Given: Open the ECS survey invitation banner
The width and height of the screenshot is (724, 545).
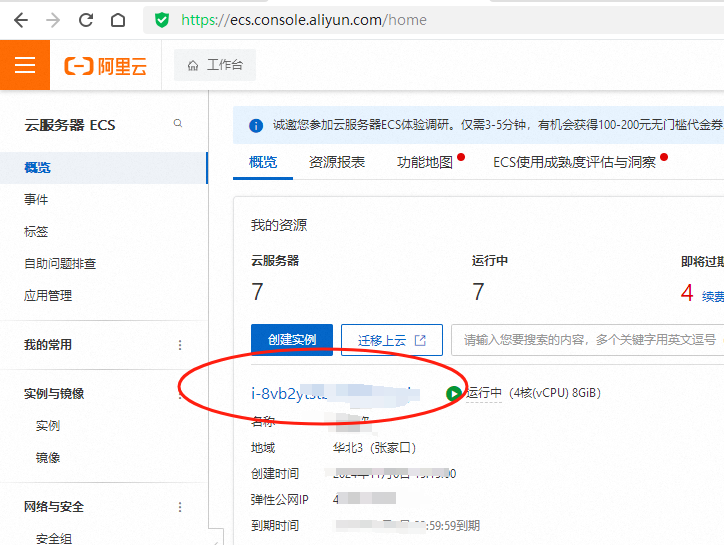Looking at the screenshot, I should (478, 125).
